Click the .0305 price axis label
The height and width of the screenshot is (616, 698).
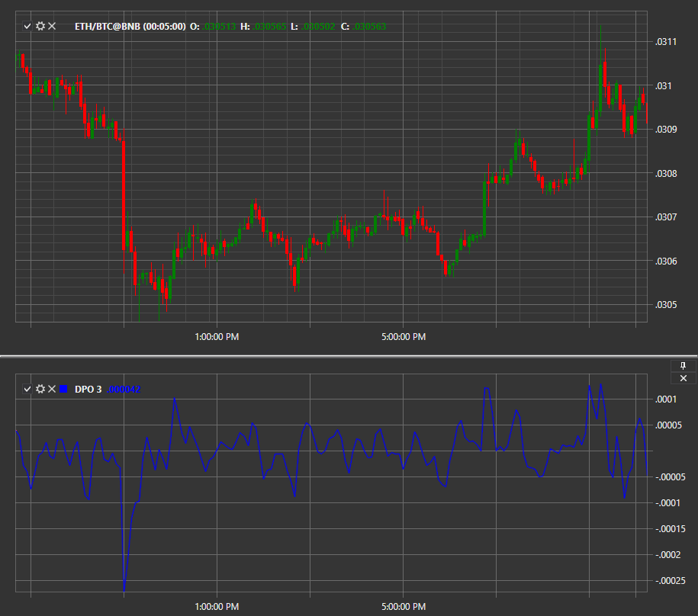(x=665, y=305)
